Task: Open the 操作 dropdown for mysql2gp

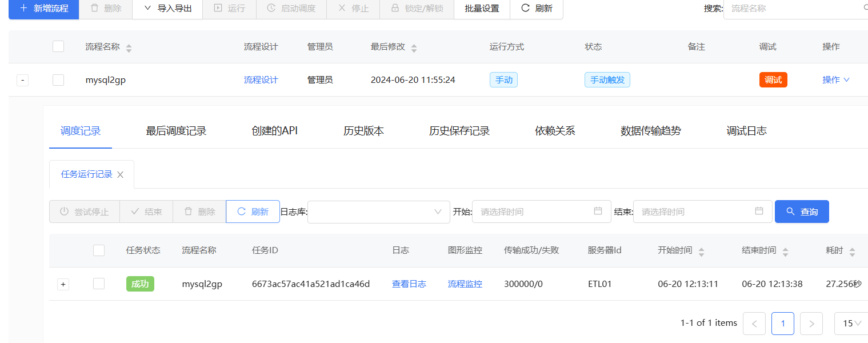Action: (836, 80)
